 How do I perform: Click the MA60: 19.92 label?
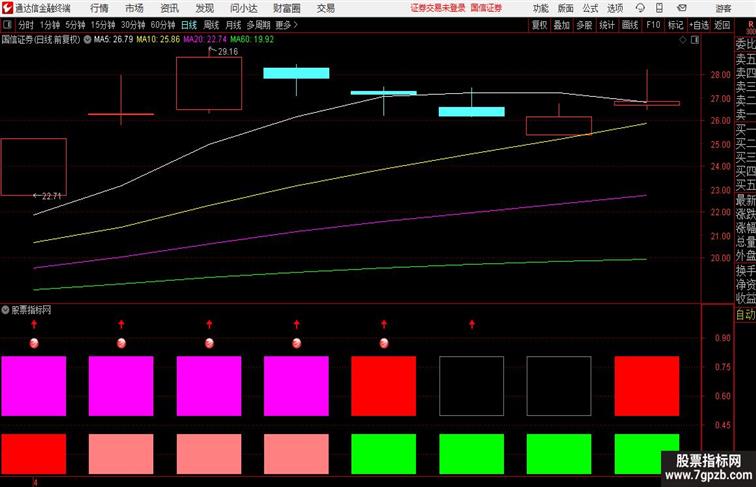(x=252, y=40)
